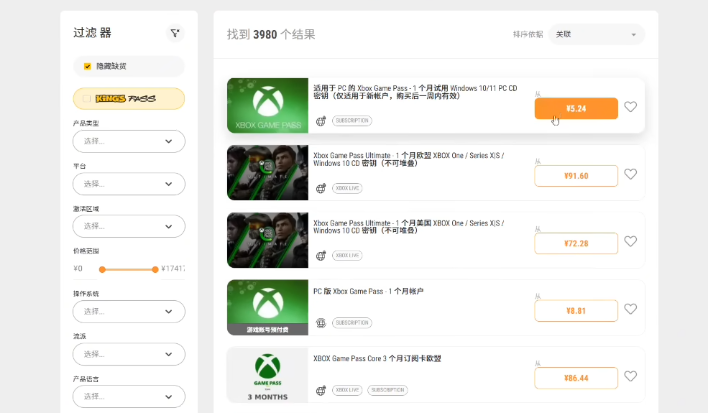Image resolution: width=708 pixels, height=413 pixels.
Task: Click the maximum price slider handle
Action: click(155, 269)
